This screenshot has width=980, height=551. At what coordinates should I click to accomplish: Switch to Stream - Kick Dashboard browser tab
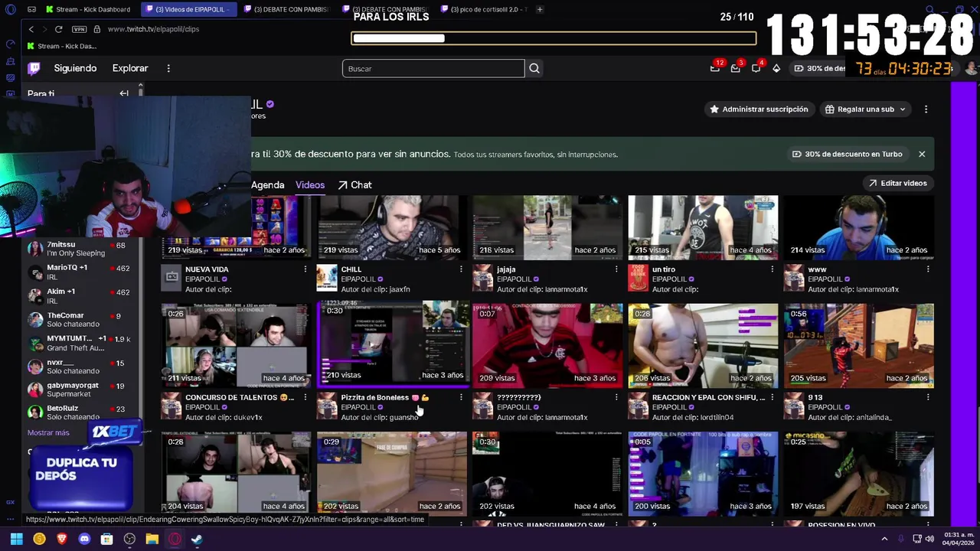pos(88,9)
